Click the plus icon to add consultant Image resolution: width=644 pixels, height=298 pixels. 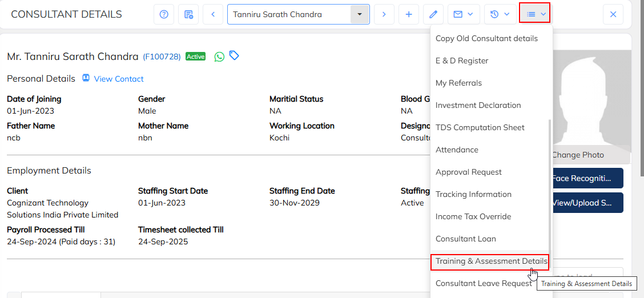click(409, 14)
